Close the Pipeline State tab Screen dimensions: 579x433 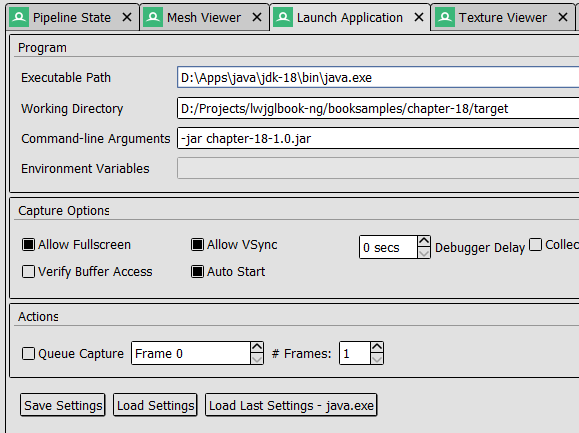click(127, 17)
